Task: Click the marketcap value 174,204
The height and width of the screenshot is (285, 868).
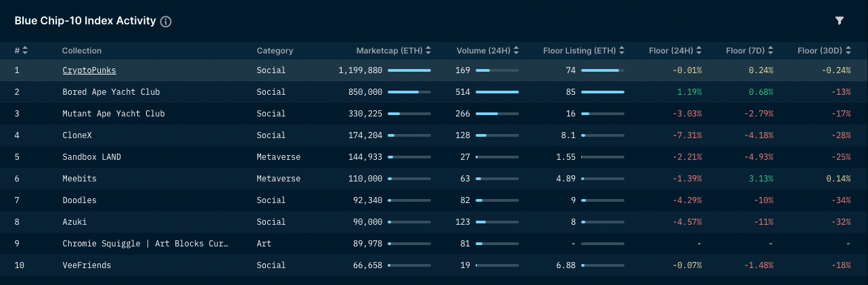Action: click(365, 135)
